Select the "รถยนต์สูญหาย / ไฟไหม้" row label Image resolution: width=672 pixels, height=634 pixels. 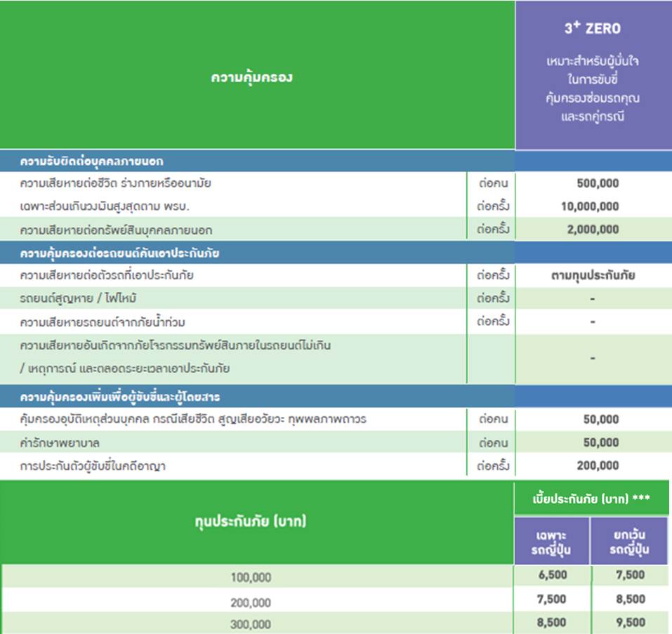pos(77,298)
